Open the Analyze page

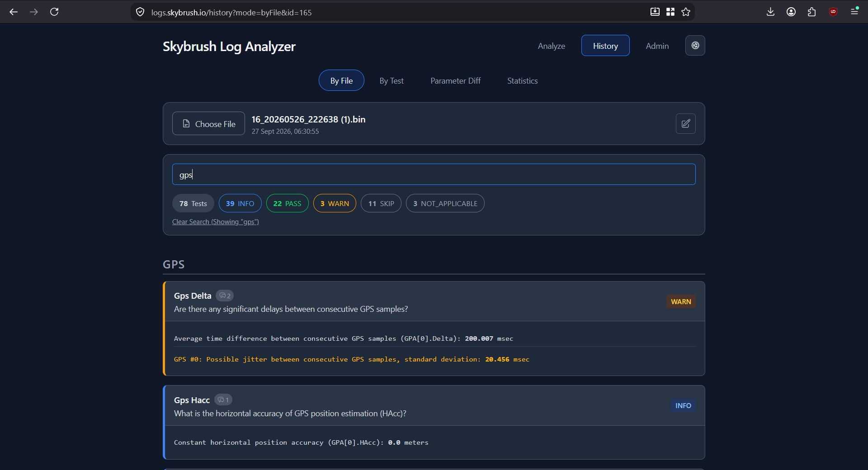tap(552, 46)
